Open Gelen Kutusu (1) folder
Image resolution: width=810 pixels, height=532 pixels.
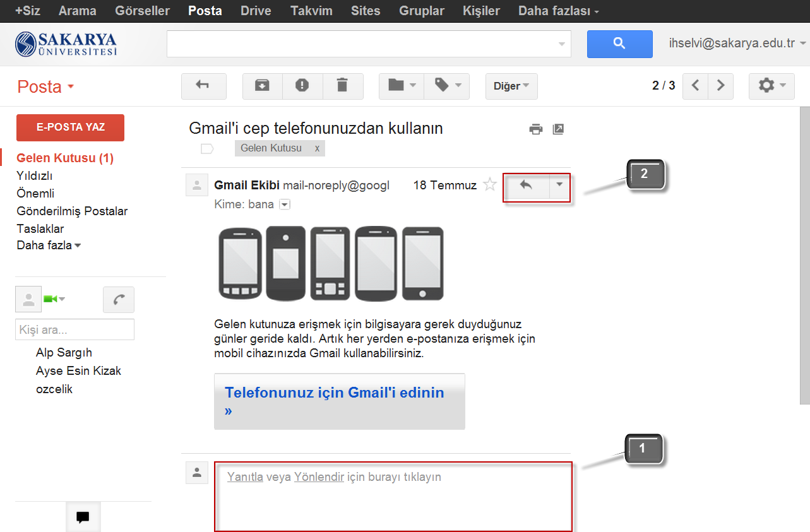[65, 158]
